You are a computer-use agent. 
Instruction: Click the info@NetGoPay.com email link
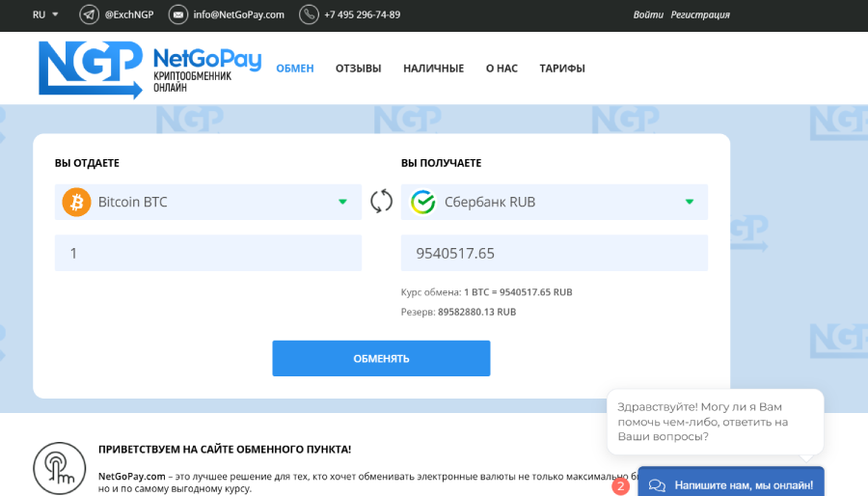pyautogui.click(x=238, y=14)
